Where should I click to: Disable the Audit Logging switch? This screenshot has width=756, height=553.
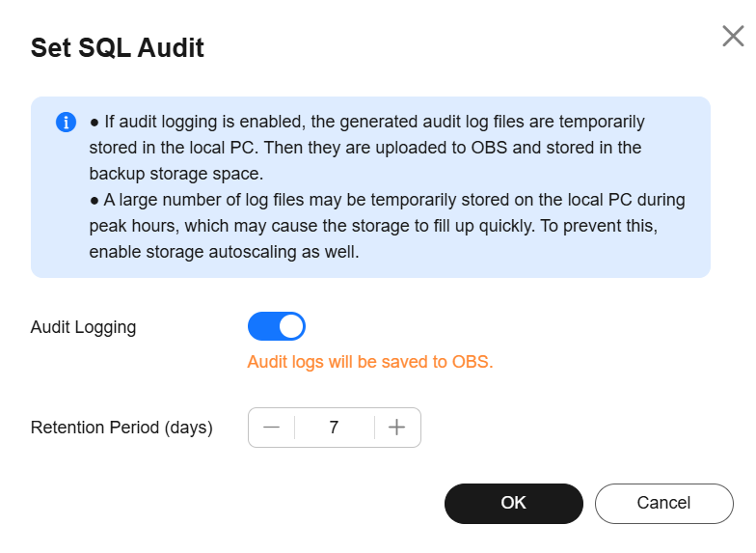coord(276,326)
